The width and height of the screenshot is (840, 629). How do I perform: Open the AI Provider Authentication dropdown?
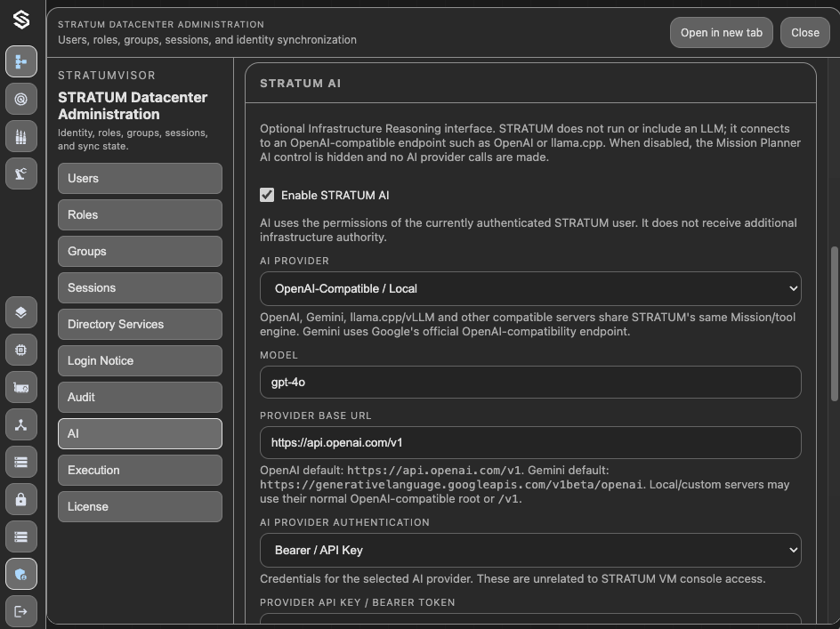530,550
